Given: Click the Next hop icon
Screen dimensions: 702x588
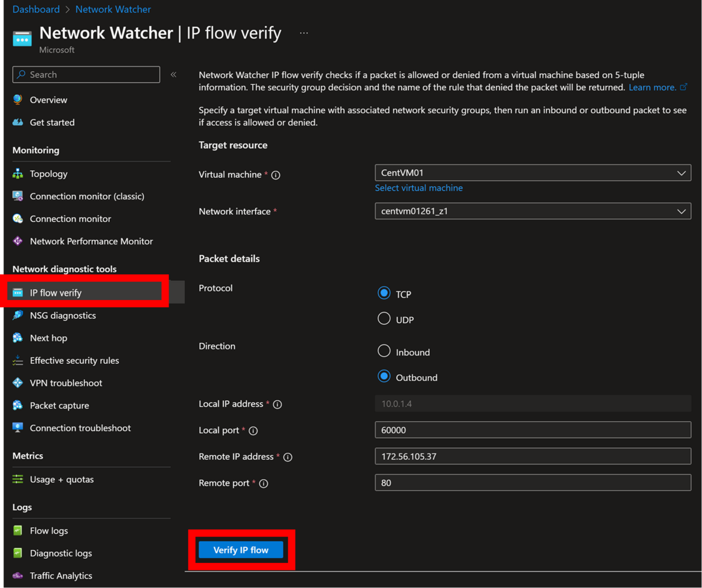Looking at the screenshot, I should [18, 338].
